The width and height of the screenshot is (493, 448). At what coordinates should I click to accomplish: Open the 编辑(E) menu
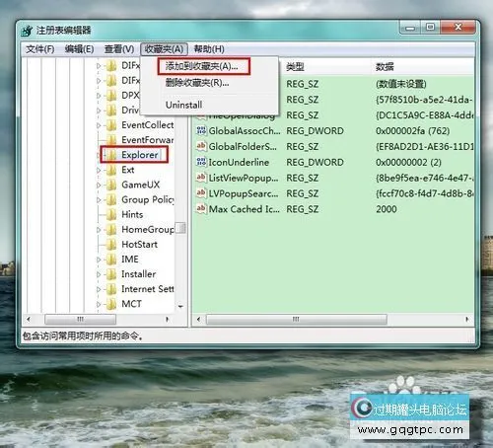point(79,49)
